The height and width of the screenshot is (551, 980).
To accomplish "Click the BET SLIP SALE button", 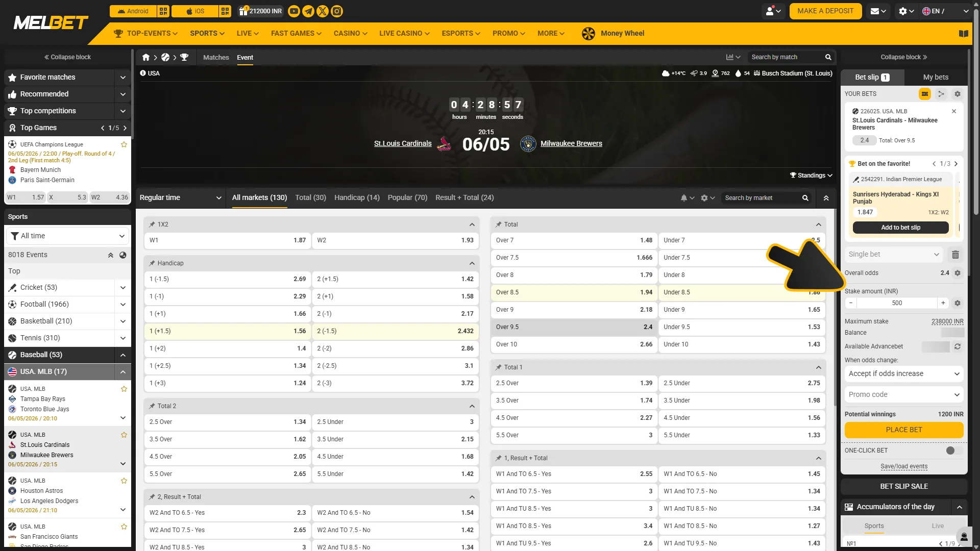I will [x=904, y=487].
